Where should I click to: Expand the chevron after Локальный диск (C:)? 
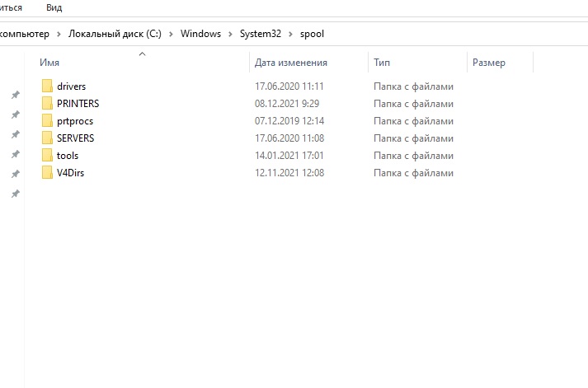pos(171,34)
